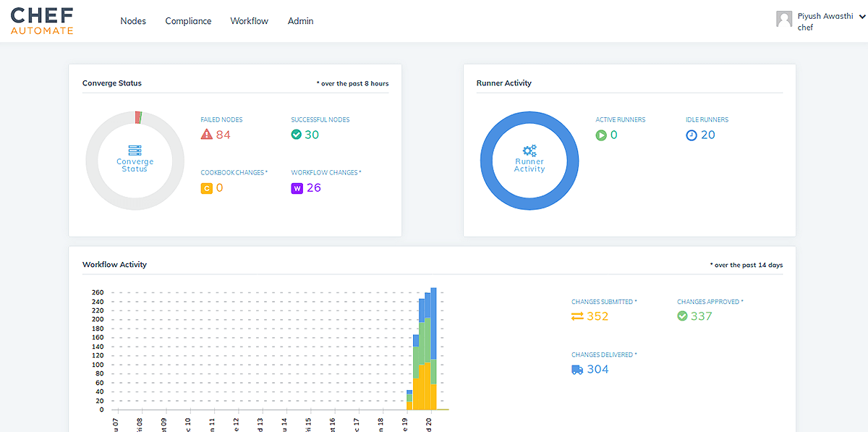Click the tallest bar in Workflow Activity chart
This screenshot has height=432, width=868.
[433, 347]
